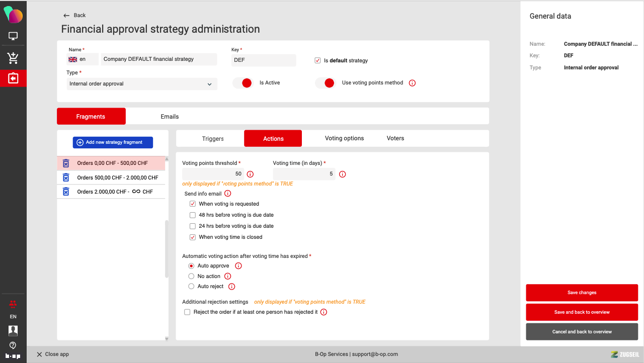Viewport: 644px width, 363px height.
Task: Delete the Orders 2.000,00 CHF - ∞ fragment
Action: [66, 192]
